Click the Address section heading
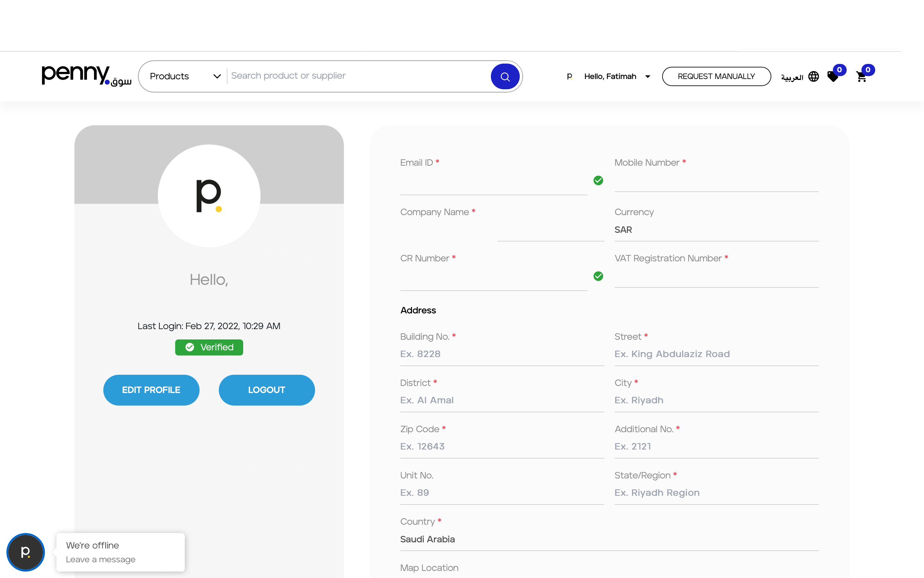 pos(418,311)
